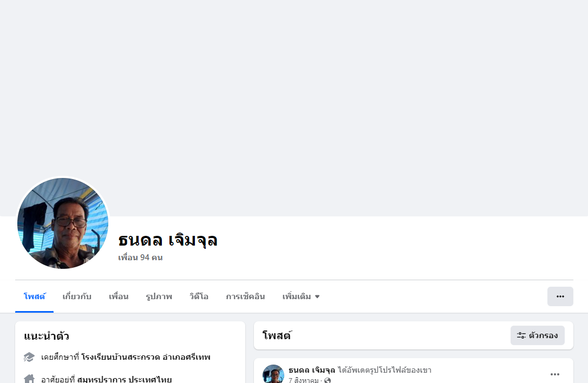588x383 pixels.
Task: Go to the วิดีโอ tab
Action: coord(199,296)
